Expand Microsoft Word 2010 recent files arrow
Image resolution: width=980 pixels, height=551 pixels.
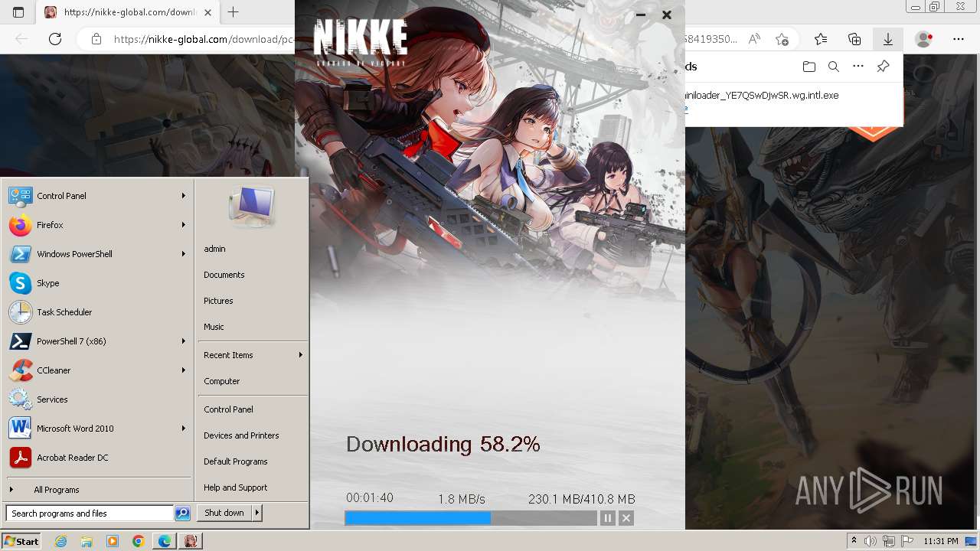point(184,429)
